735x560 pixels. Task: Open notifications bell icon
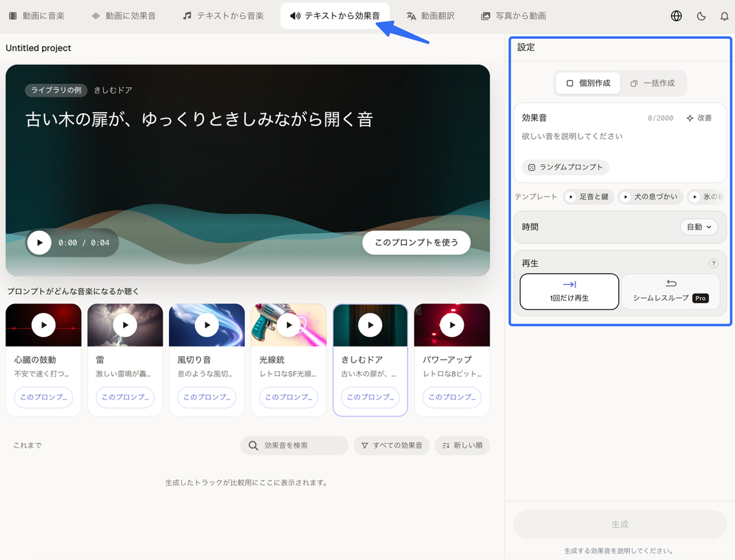pos(724,16)
